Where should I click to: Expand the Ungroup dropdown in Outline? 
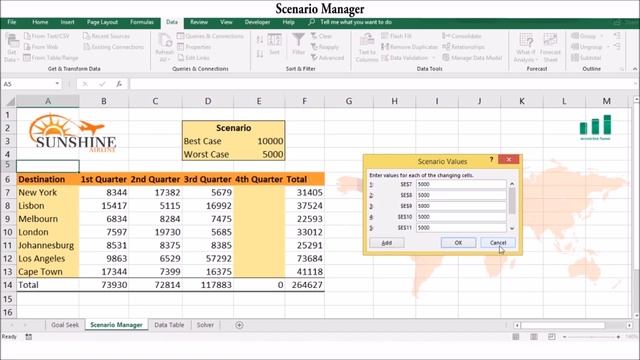point(608,47)
